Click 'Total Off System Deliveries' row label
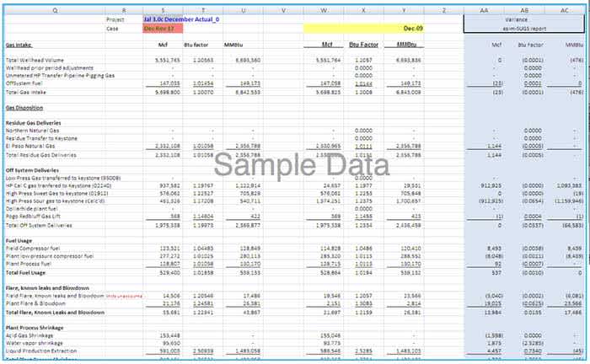This screenshot has height=364, width=590. point(39,225)
